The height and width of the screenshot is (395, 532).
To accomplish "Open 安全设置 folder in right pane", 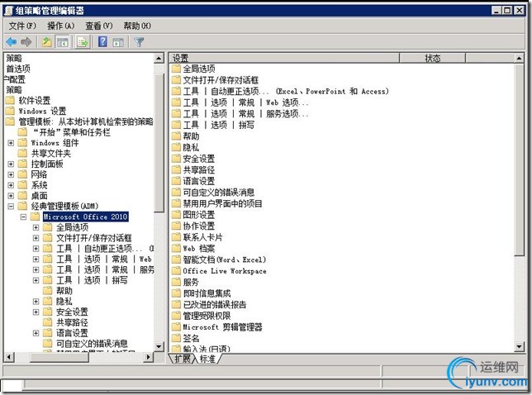I will pos(199,159).
